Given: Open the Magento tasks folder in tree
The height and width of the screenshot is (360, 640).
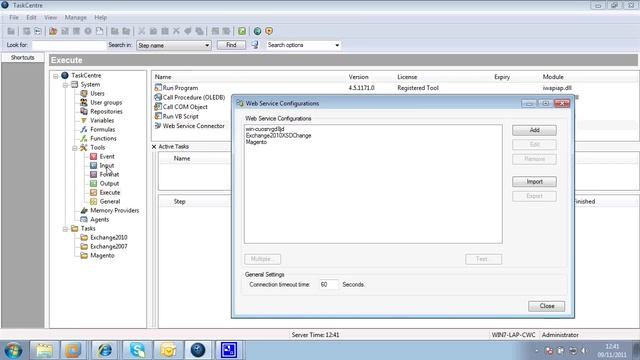Looking at the screenshot, I should tap(102, 255).
